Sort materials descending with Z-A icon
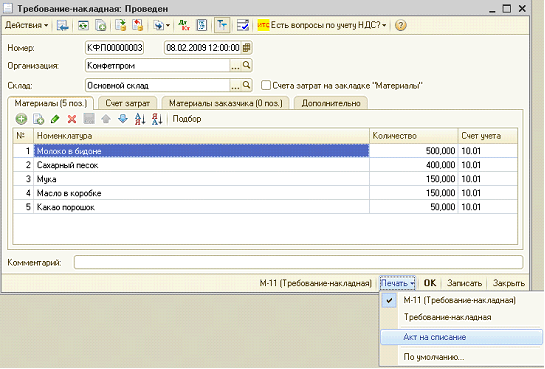Screen dimensions: 545x369 pos(157,119)
